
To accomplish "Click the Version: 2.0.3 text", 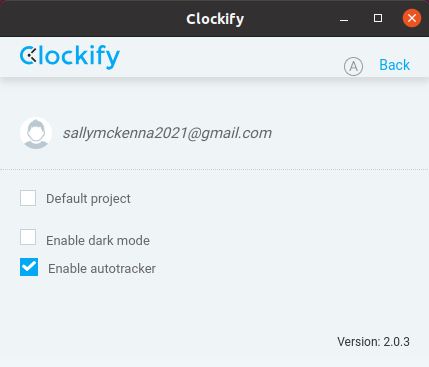I will click(x=373, y=342).
